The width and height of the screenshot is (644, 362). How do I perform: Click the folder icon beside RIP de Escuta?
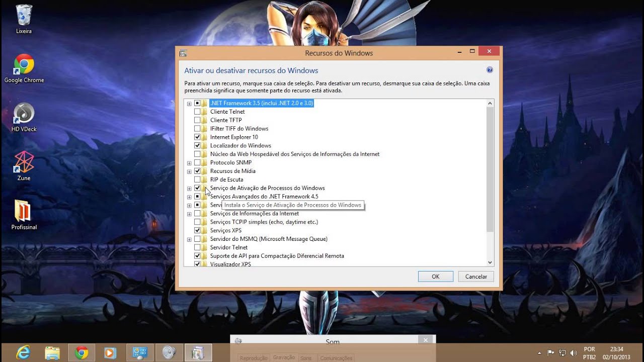point(204,179)
